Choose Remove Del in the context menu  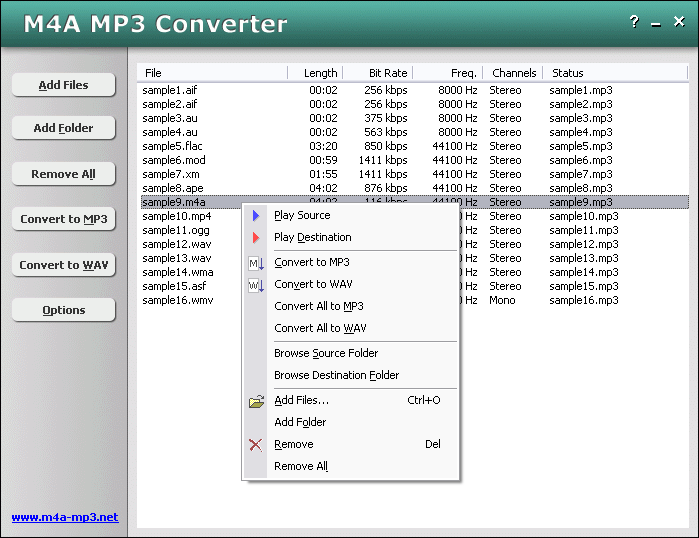pos(351,444)
